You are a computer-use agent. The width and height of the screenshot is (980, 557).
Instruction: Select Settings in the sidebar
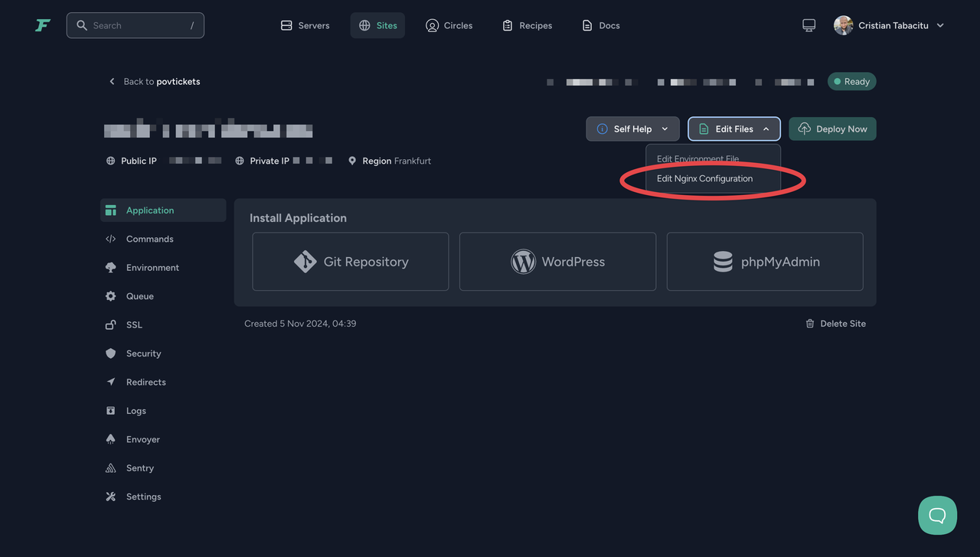tap(163, 497)
